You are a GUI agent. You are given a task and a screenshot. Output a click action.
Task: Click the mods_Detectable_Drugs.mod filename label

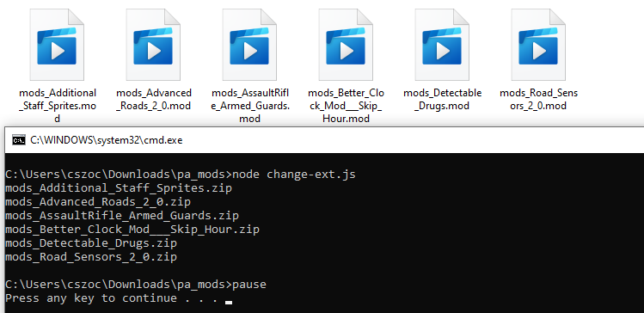coord(442,100)
